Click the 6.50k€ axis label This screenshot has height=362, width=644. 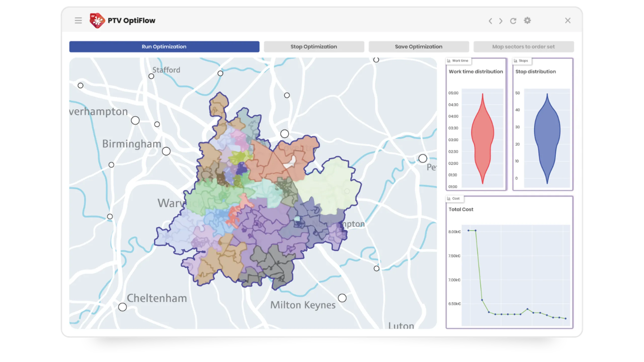pos(454,304)
